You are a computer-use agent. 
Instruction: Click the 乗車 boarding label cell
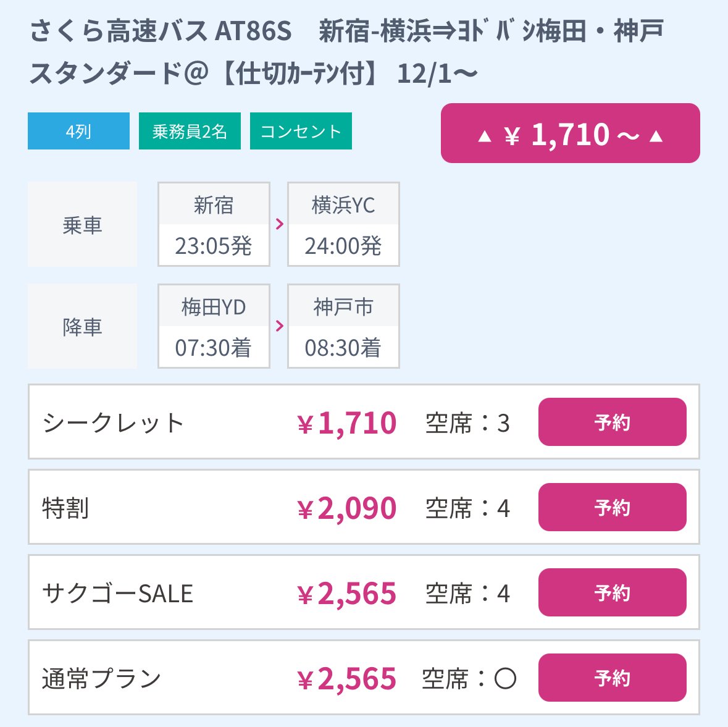pos(82,224)
